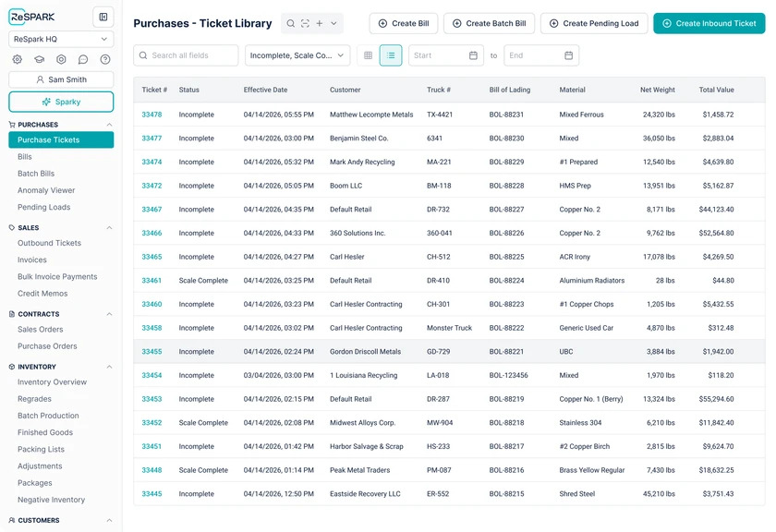776x532 pixels.
Task: Open ticket 33467 link
Action: [152, 210]
